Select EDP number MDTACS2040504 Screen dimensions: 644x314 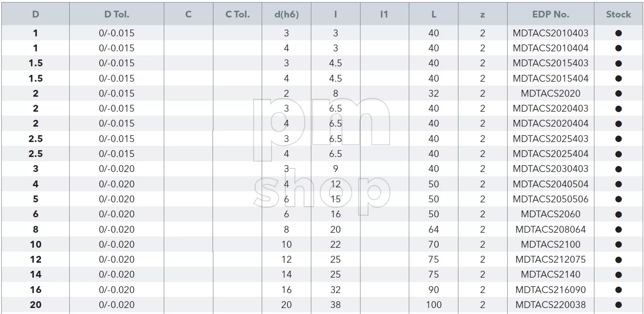pyautogui.click(x=551, y=184)
